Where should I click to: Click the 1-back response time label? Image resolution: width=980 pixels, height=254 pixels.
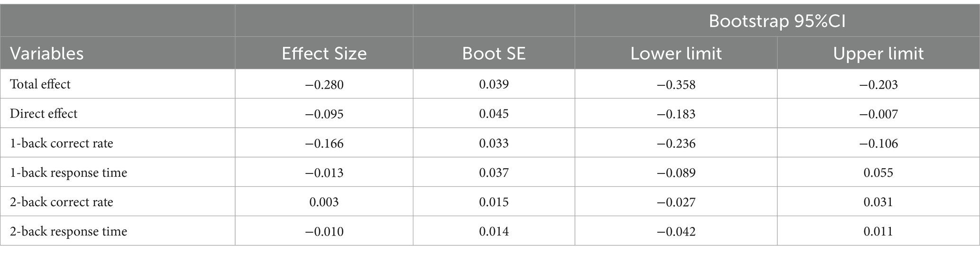(x=69, y=172)
